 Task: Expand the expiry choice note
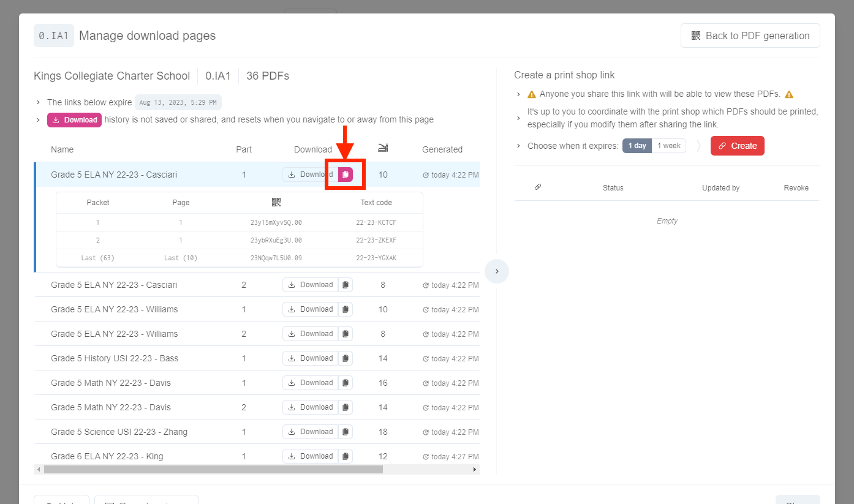[518, 146]
